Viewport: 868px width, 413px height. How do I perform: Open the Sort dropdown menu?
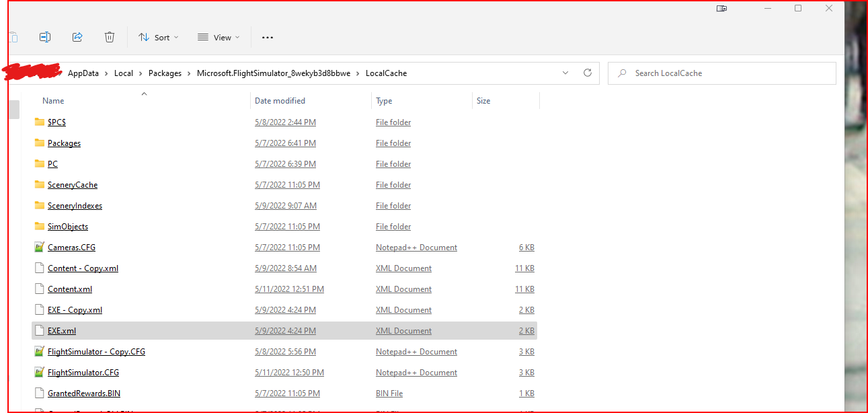(159, 38)
